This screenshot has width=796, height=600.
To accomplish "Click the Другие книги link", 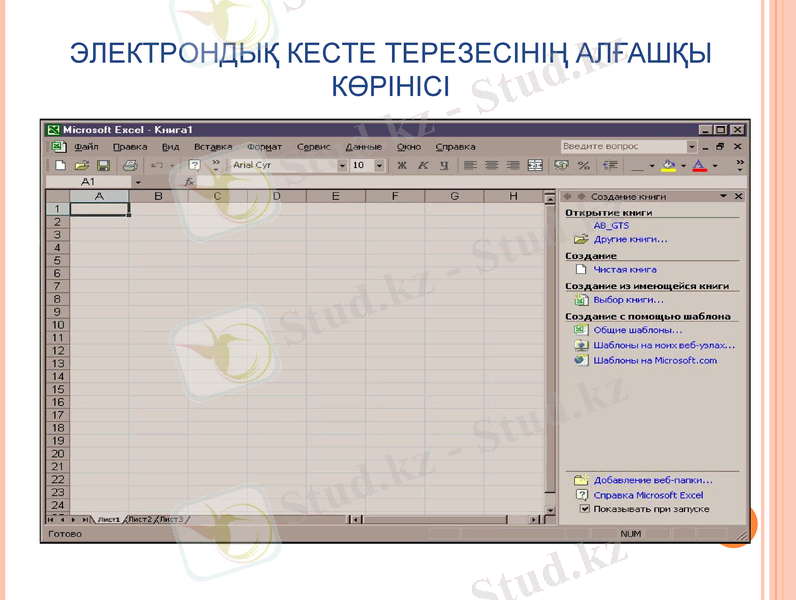I will point(631,239).
